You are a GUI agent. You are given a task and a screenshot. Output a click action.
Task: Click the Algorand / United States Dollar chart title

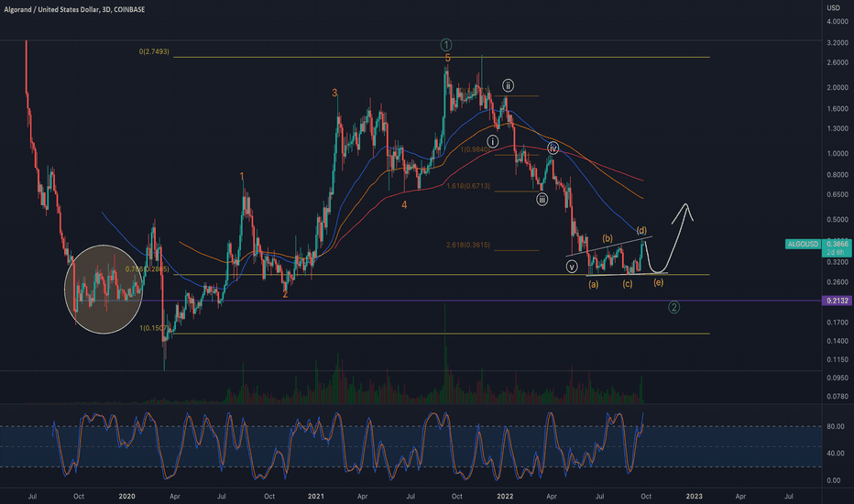click(x=74, y=9)
